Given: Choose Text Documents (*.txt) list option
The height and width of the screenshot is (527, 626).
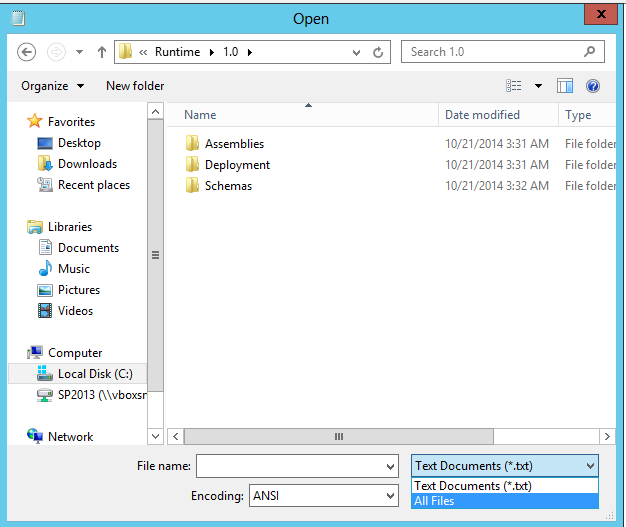Looking at the screenshot, I should click(505, 486).
